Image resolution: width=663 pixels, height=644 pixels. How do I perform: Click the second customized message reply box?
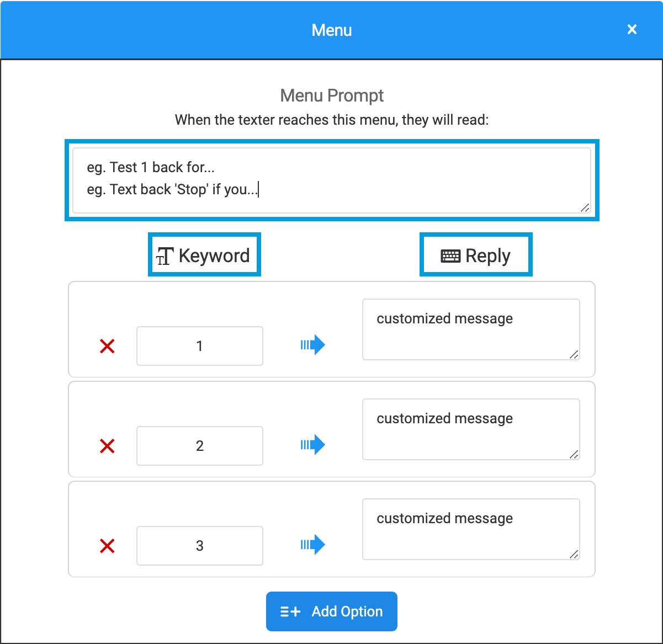[x=470, y=429]
